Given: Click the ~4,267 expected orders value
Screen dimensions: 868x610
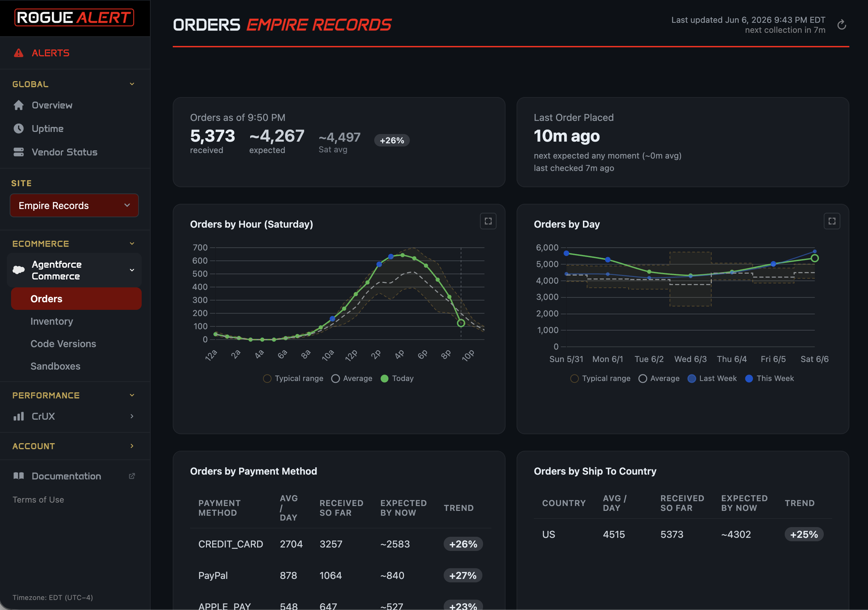Looking at the screenshot, I should pyautogui.click(x=277, y=136).
